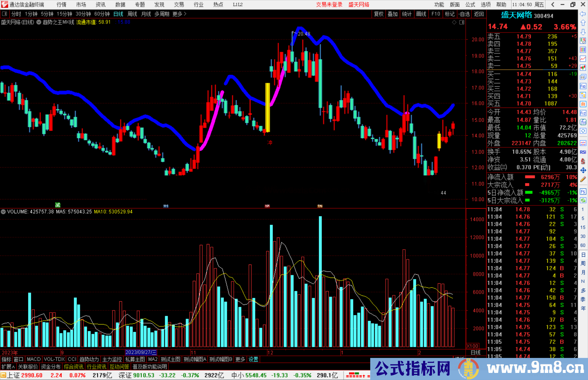588x380 pixels.
Task: Click the 复权 button
Action: coord(378,14)
